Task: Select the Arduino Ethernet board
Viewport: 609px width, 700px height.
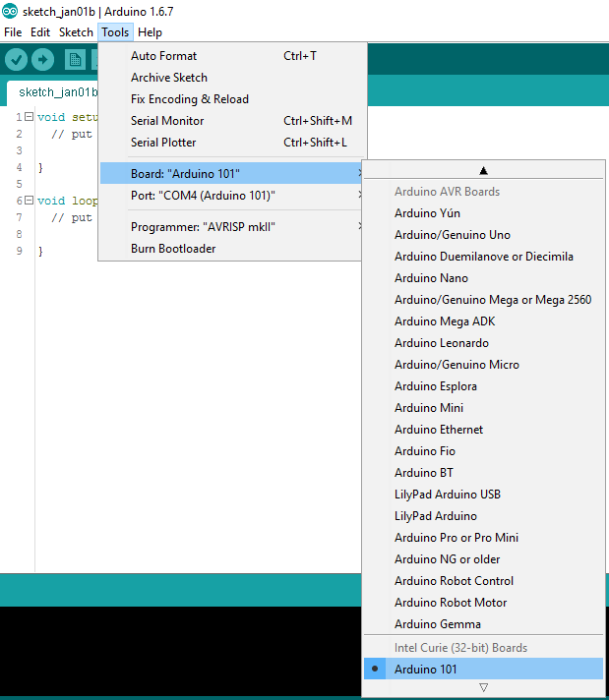Action: (483, 430)
